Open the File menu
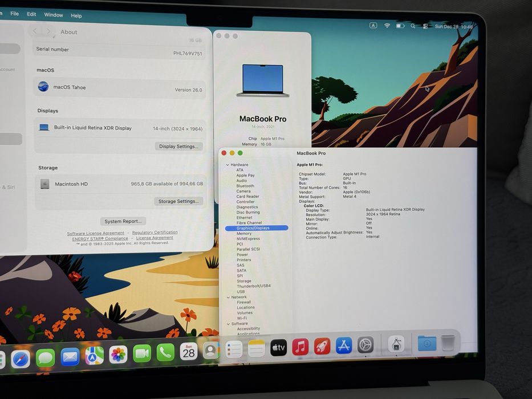 tap(15, 14)
